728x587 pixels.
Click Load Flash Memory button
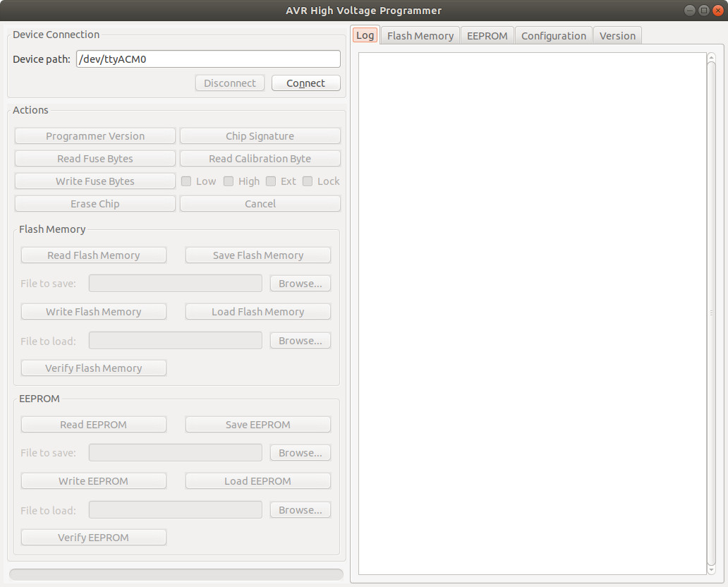coord(258,312)
